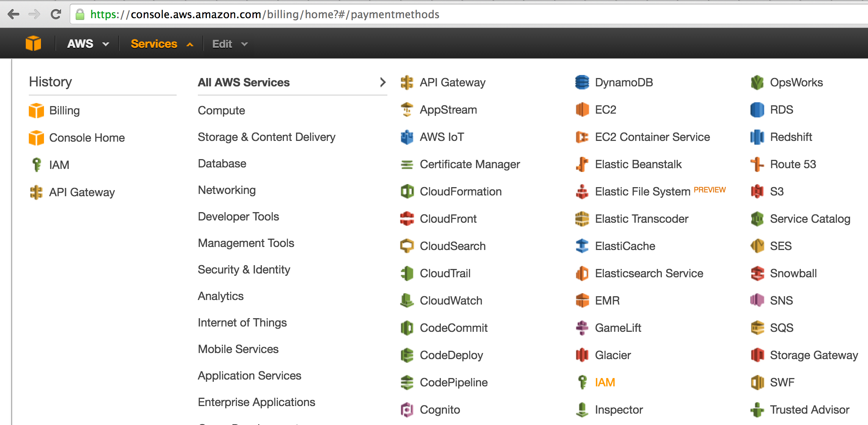This screenshot has height=425, width=868.
Task: Click the Elastic File System icon
Action: (582, 191)
